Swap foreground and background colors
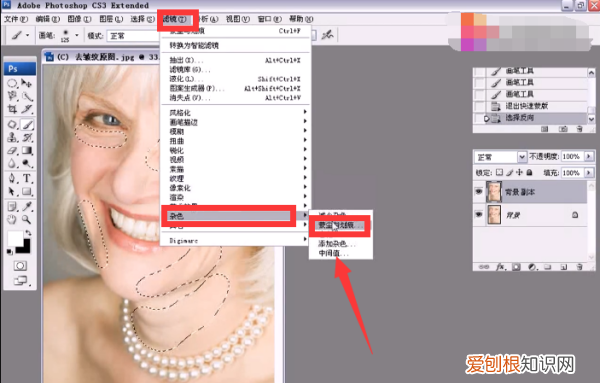 28,233
